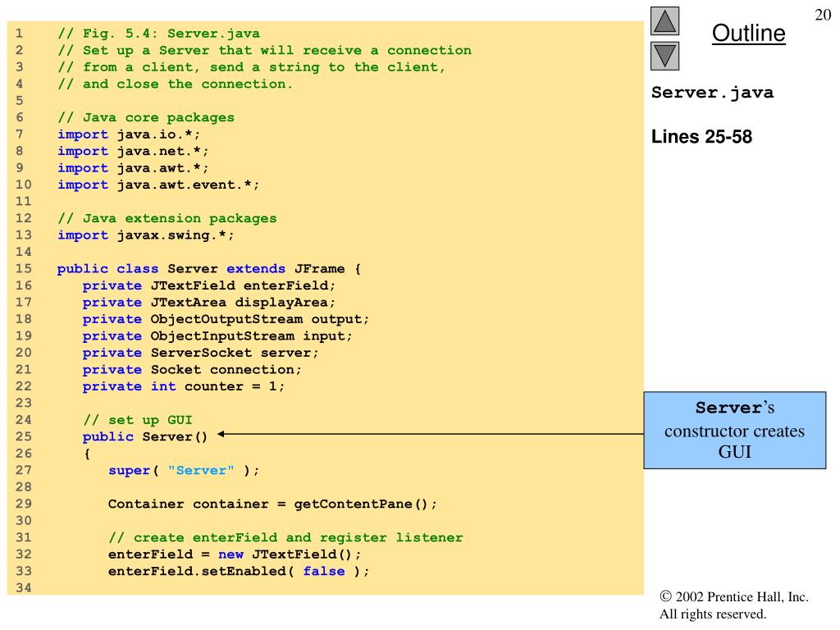Click comment '// Java core packages'

146,118
